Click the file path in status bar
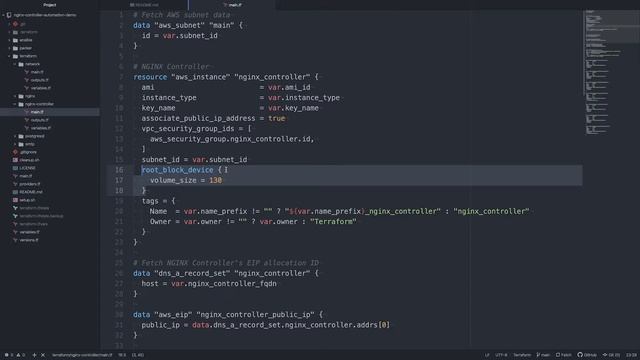The height and width of the screenshot is (360, 640). click(82, 355)
